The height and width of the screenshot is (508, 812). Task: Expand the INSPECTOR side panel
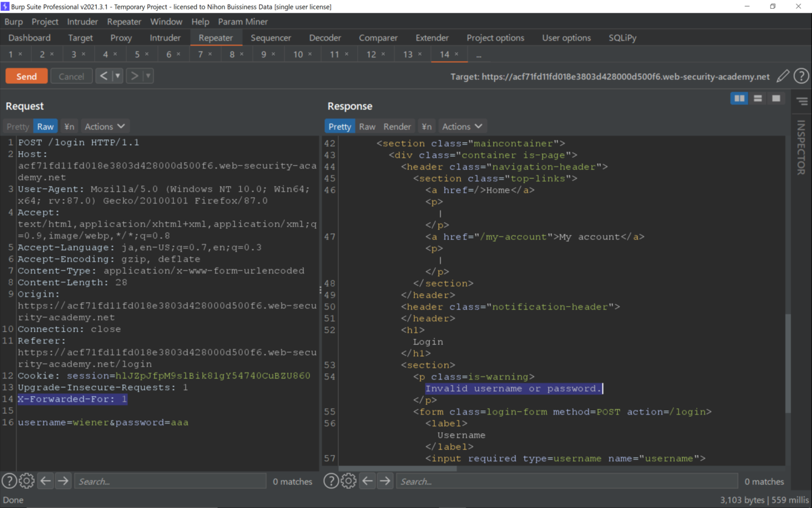click(801, 148)
